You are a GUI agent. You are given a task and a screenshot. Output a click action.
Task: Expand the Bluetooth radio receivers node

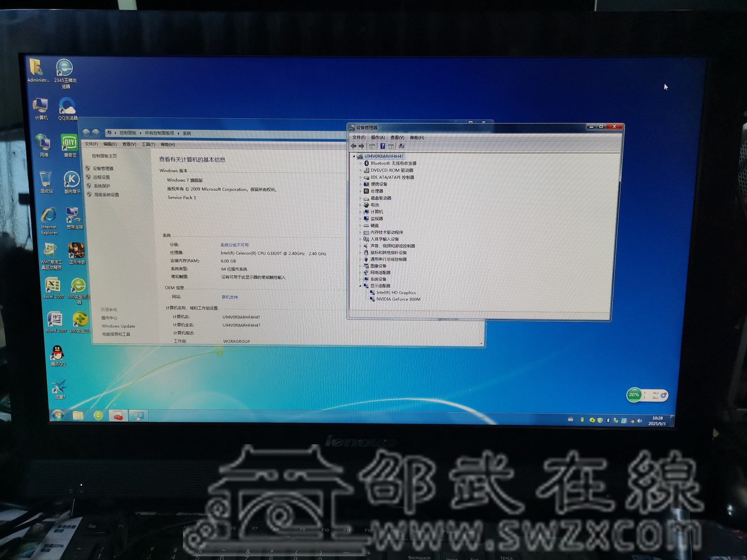click(360, 164)
